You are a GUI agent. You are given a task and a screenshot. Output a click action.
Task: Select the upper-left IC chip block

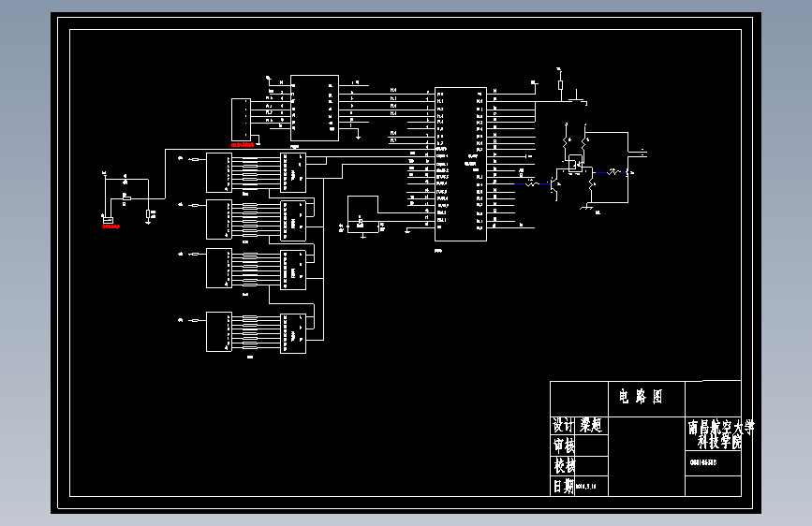[315, 108]
